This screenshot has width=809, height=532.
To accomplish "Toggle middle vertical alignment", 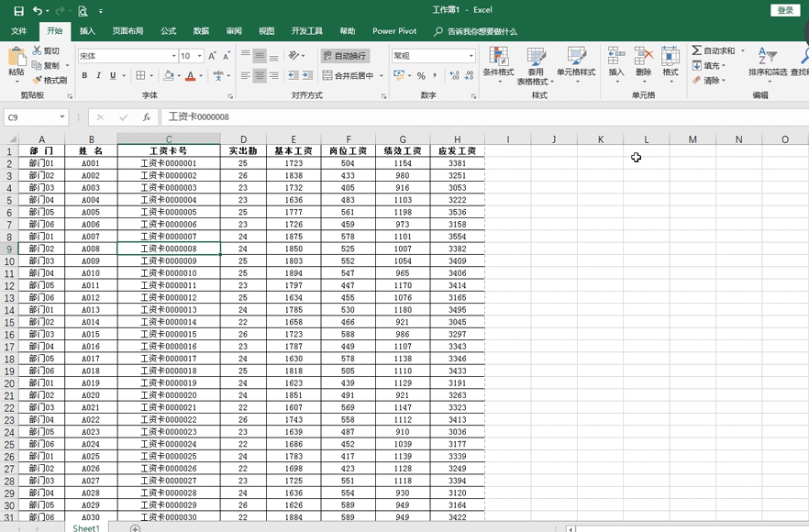I will (x=260, y=56).
